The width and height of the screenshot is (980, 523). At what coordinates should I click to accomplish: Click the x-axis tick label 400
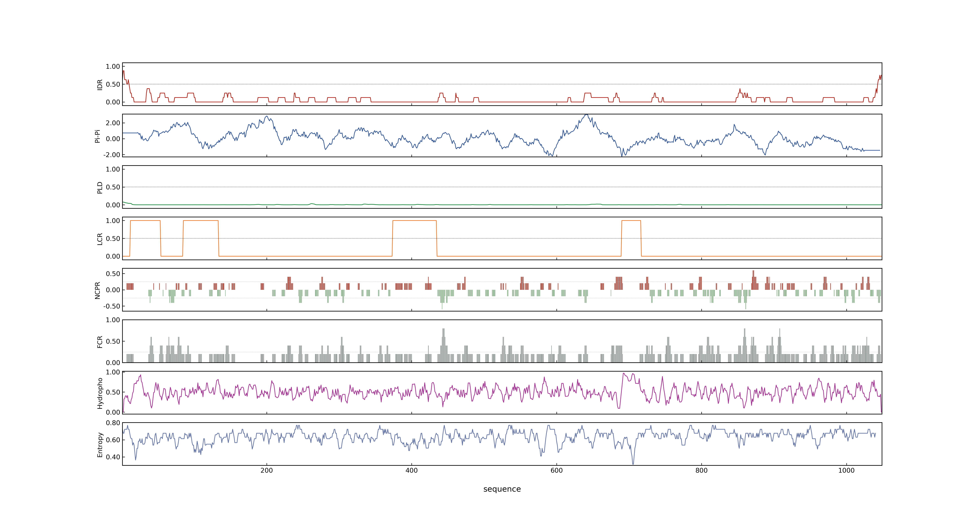[x=412, y=470]
